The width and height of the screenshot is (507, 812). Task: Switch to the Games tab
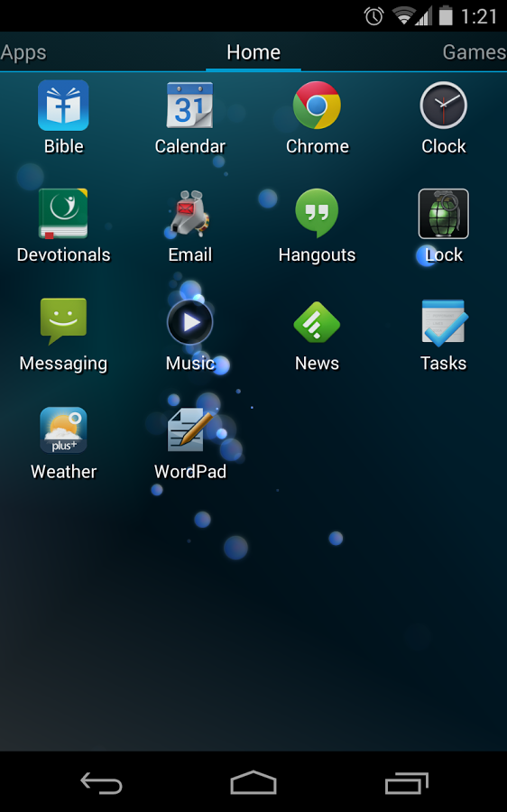coord(475,52)
